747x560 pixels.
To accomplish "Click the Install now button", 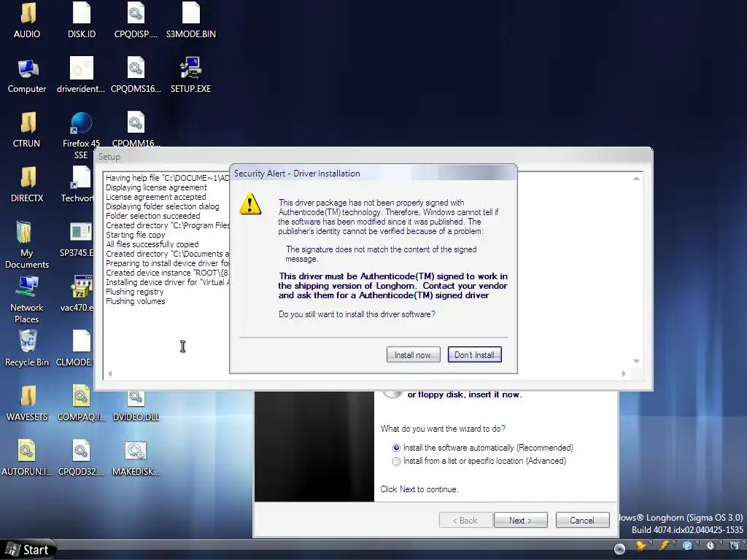I will [x=413, y=355].
